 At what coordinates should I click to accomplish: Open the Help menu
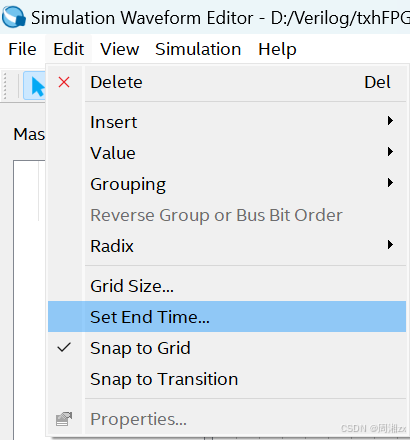click(277, 49)
